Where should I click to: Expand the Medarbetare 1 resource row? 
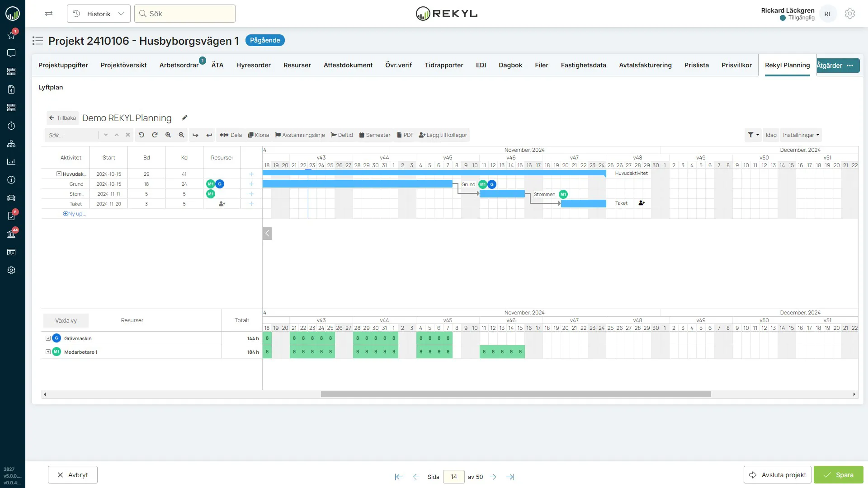tap(48, 352)
